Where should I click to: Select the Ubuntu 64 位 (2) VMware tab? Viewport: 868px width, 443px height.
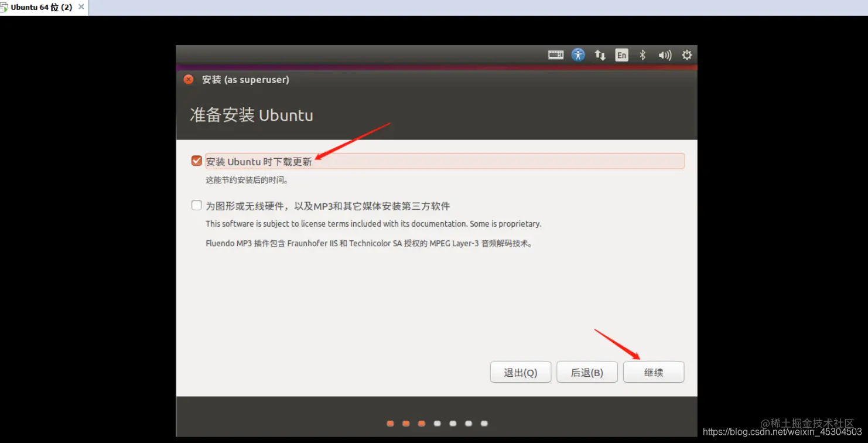click(x=43, y=8)
